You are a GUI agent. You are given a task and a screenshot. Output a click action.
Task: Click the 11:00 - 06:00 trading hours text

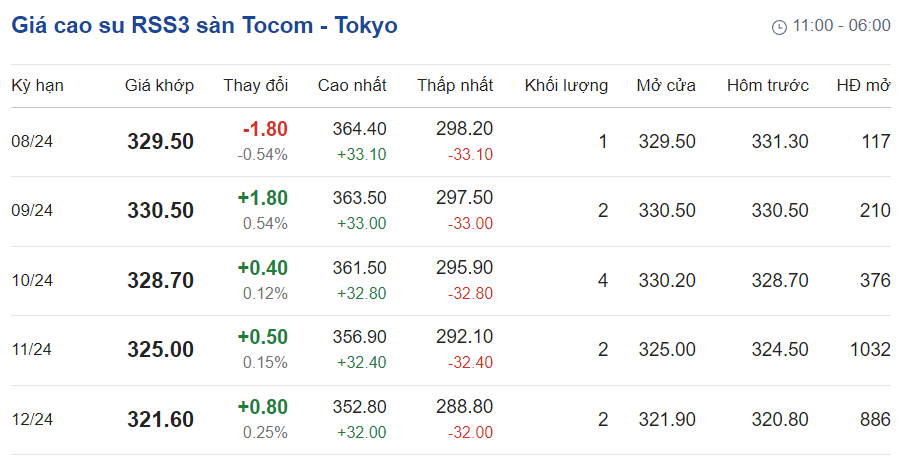pos(841,25)
